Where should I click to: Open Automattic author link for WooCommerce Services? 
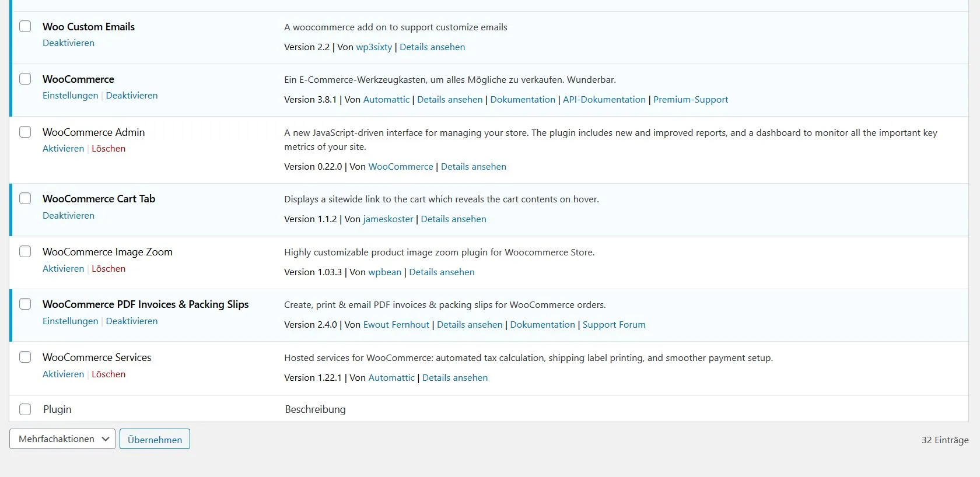coord(391,378)
